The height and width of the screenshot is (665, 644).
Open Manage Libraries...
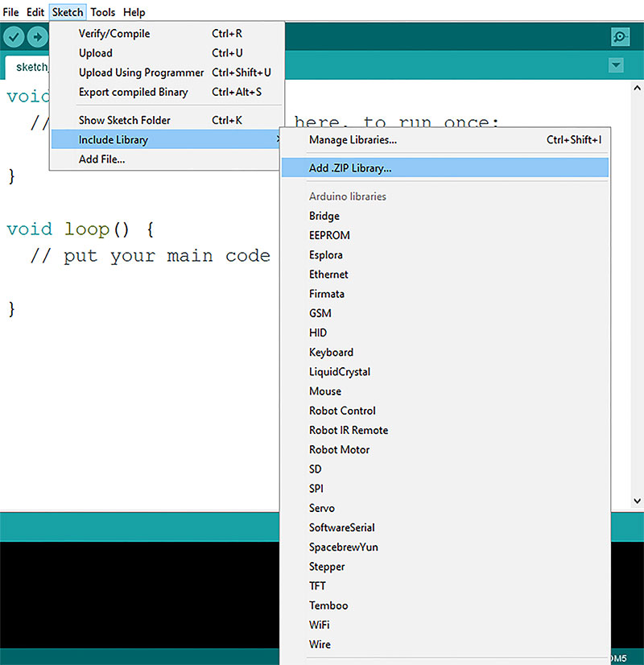tap(445, 139)
